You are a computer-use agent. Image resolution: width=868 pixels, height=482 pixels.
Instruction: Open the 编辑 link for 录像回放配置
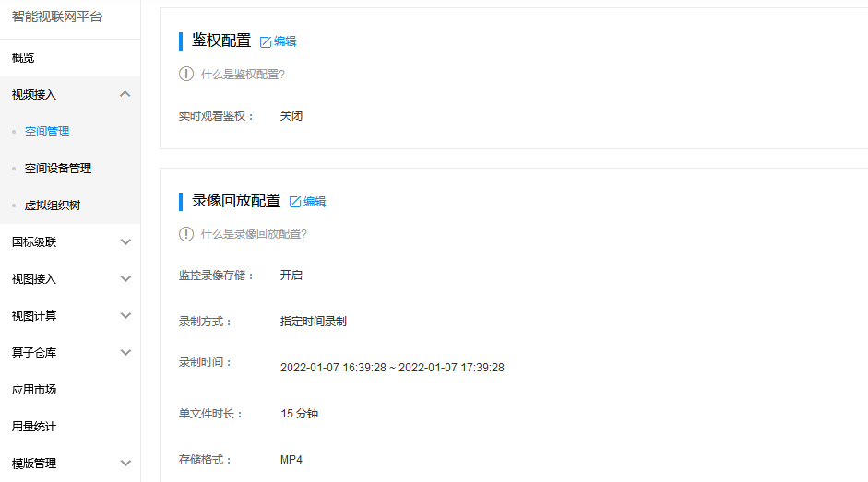(315, 202)
